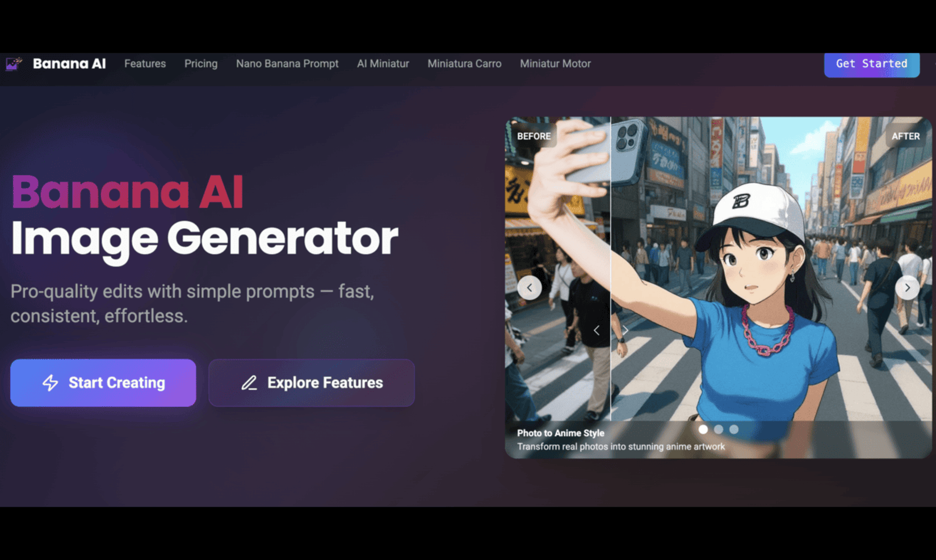The width and height of the screenshot is (936, 560).
Task: Click the right carousel navigation arrow
Action: [x=908, y=288]
